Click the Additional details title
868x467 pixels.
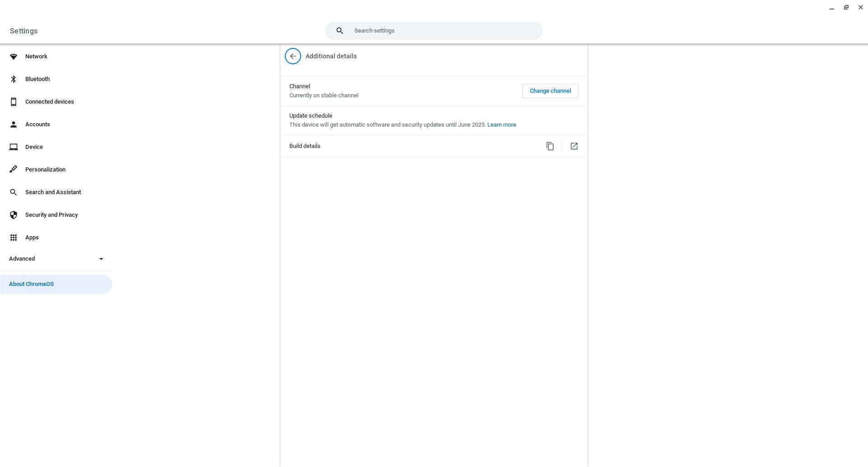pos(331,56)
